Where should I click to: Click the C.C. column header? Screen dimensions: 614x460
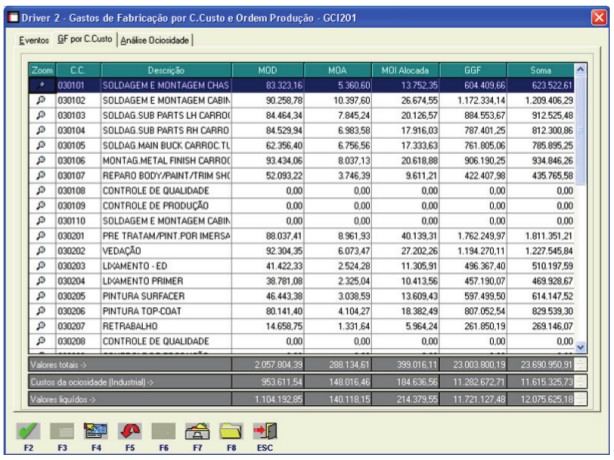(x=78, y=70)
